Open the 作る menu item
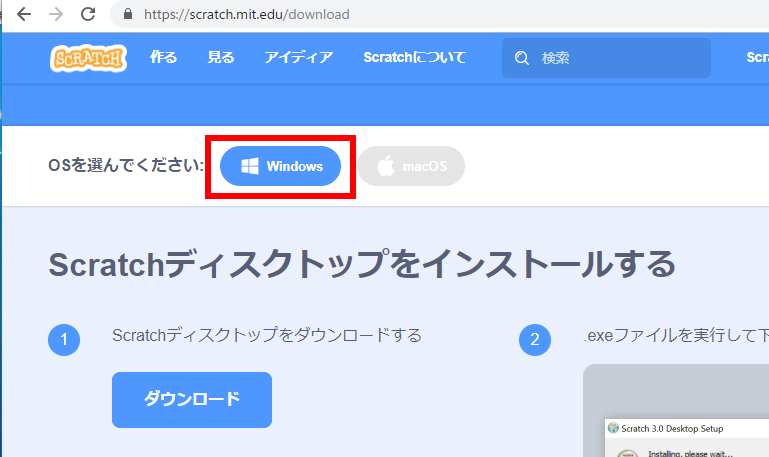 coord(163,57)
